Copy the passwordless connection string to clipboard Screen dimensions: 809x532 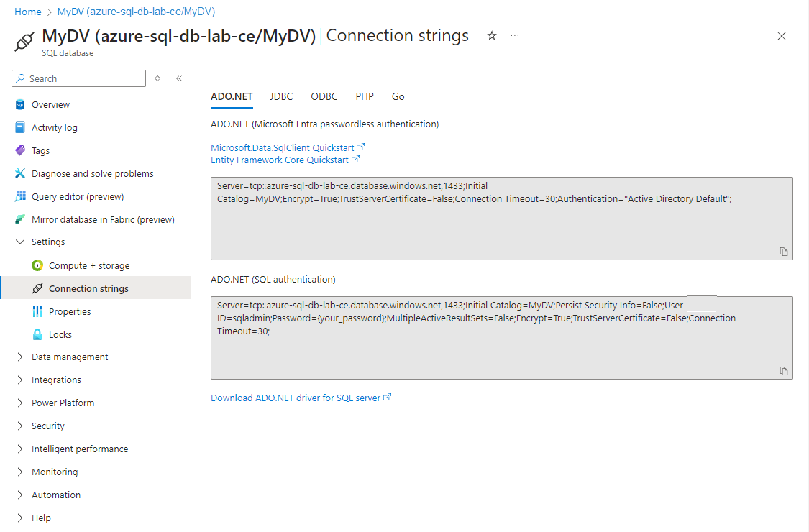pyautogui.click(x=783, y=250)
